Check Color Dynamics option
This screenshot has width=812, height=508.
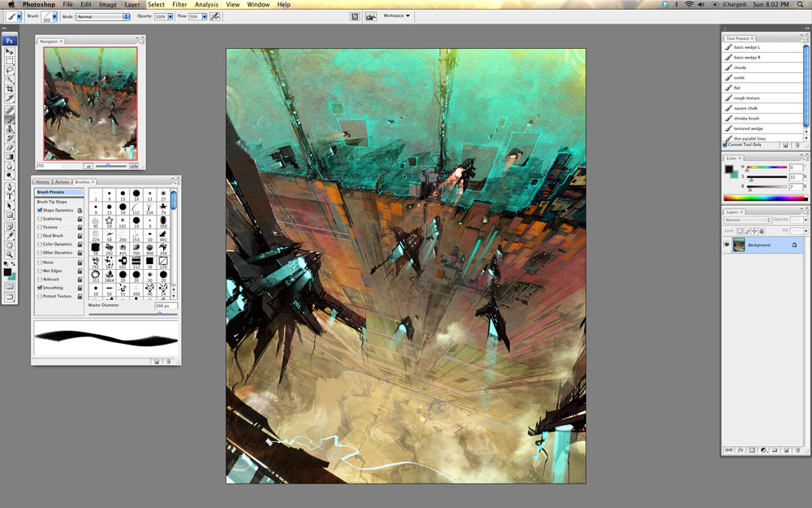pos(40,244)
